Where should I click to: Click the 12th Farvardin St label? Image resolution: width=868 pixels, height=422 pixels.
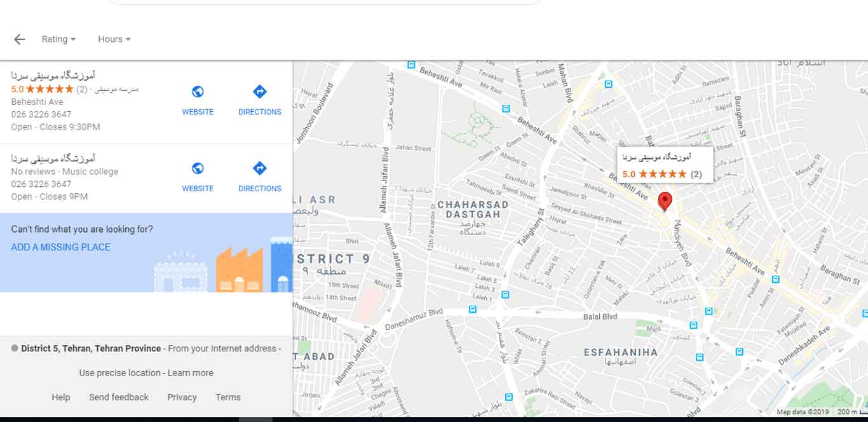click(x=431, y=228)
